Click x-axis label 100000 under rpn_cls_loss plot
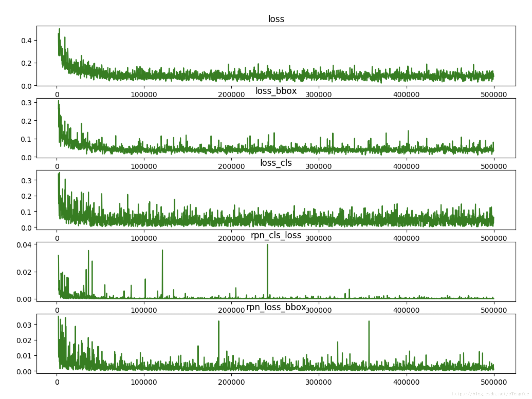The image size is (532, 399). pyautogui.click(x=144, y=310)
